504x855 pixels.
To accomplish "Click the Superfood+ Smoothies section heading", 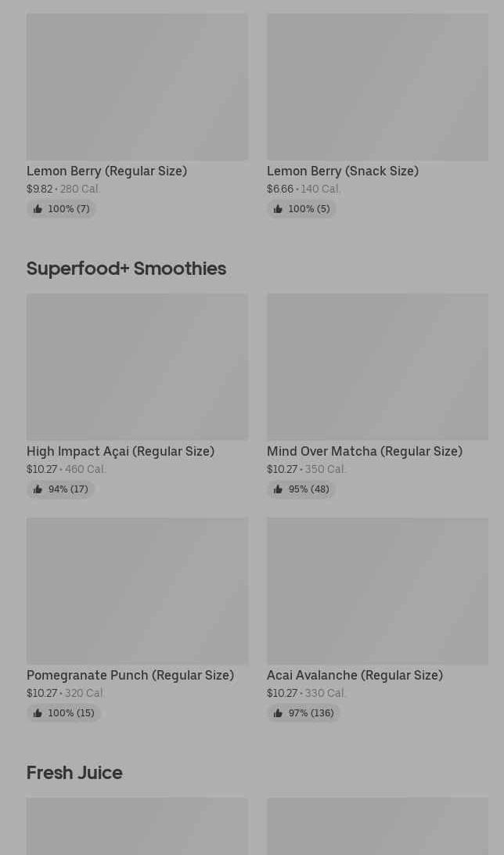I will 126,269.
